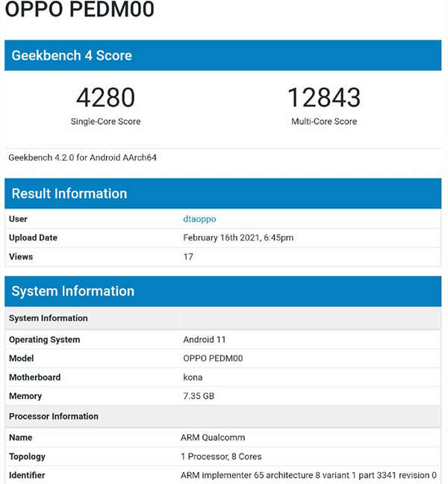This screenshot has width=448, height=484.
Task: Click the Name row label
Action: 20,438
